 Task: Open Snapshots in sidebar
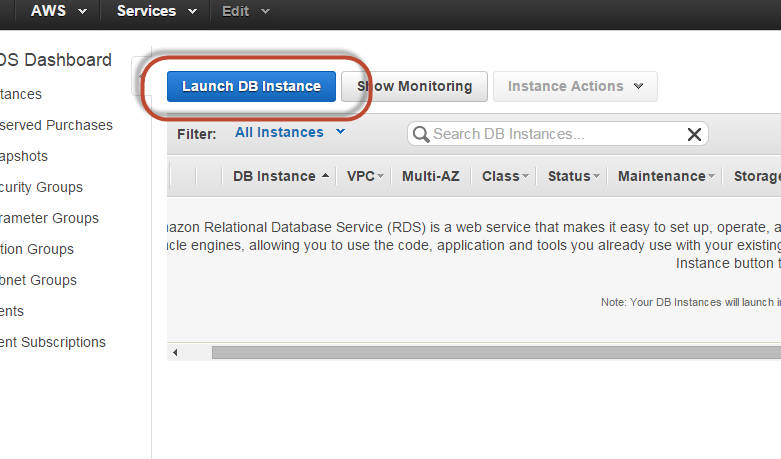point(24,156)
